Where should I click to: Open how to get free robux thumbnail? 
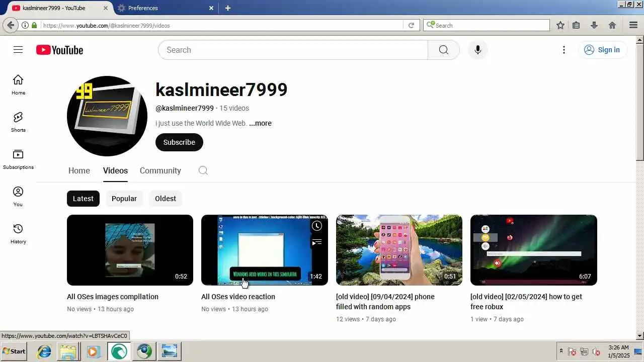point(534,250)
